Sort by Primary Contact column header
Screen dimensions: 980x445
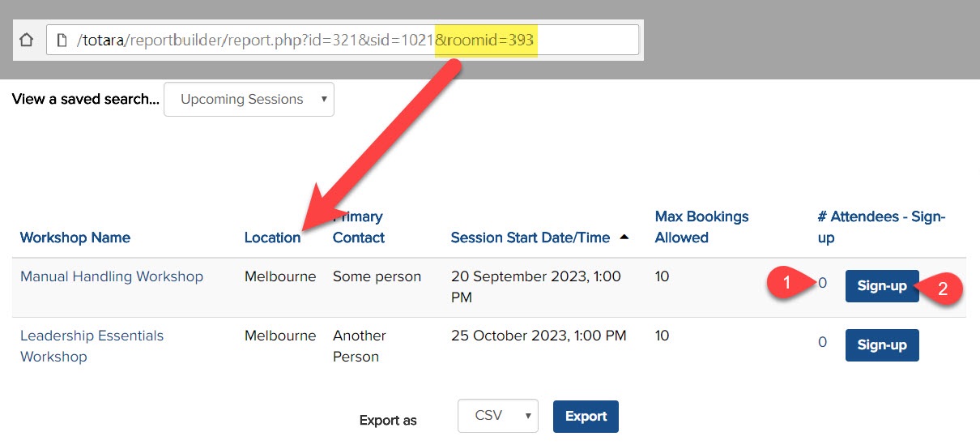point(358,227)
